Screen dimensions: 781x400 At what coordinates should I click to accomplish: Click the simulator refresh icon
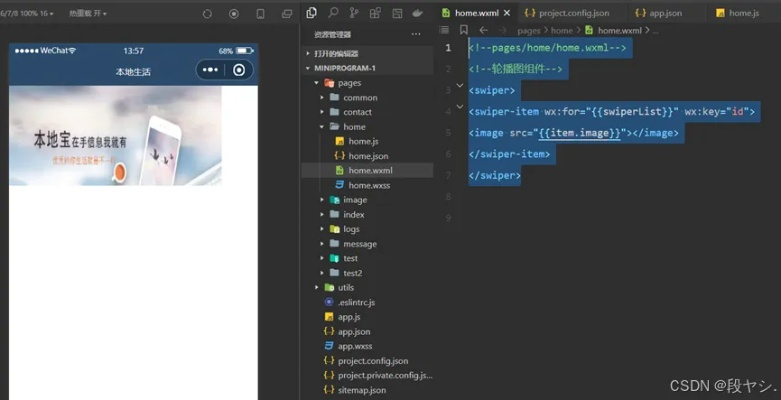click(x=207, y=14)
